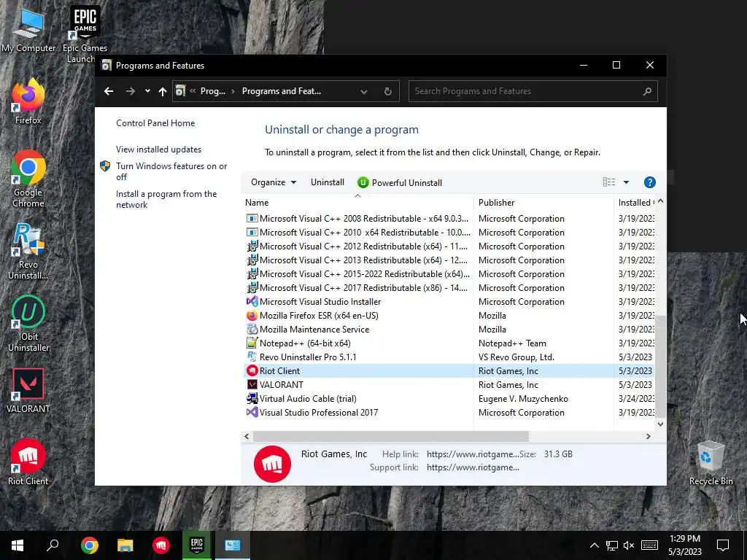
Task: Go back in Programs and Features
Action: coord(109,91)
